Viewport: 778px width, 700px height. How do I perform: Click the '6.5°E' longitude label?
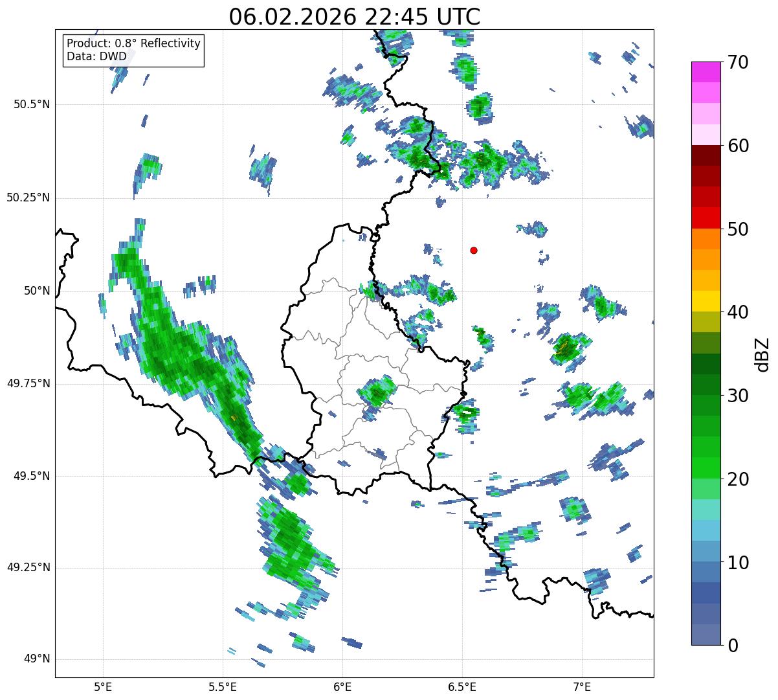(462, 686)
